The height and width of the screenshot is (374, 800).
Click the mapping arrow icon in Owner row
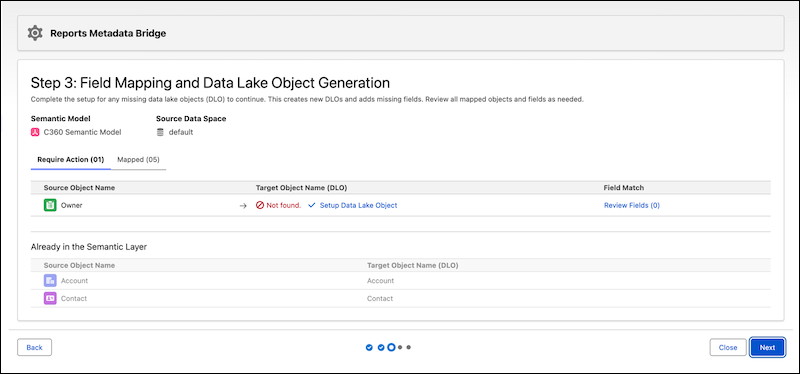[x=243, y=206]
